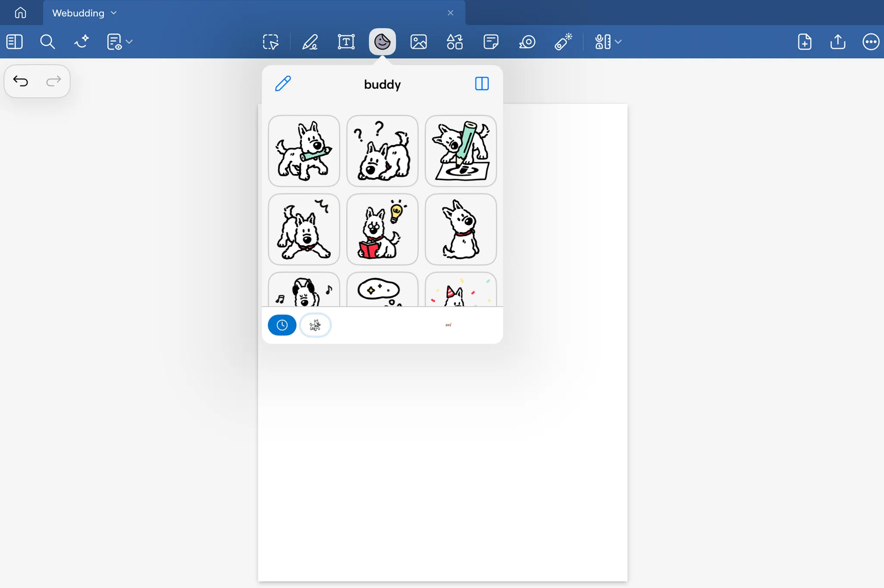Image resolution: width=884 pixels, height=588 pixels.
Task: Activate the laser pointer tool
Action: pos(563,42)
